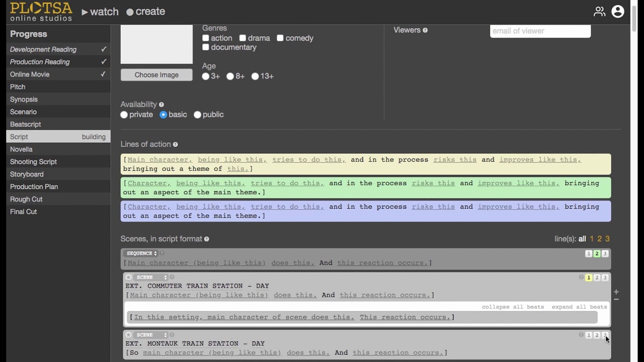This screenshot has height=362, width=644.
Task: Click the help icon beside SEQUENCE selector
Action: (162, 253)
